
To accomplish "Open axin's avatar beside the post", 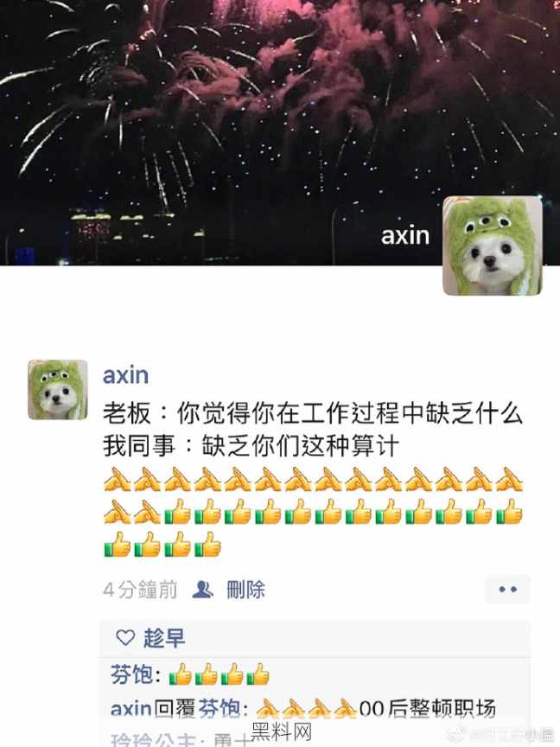I will (58, 390).
